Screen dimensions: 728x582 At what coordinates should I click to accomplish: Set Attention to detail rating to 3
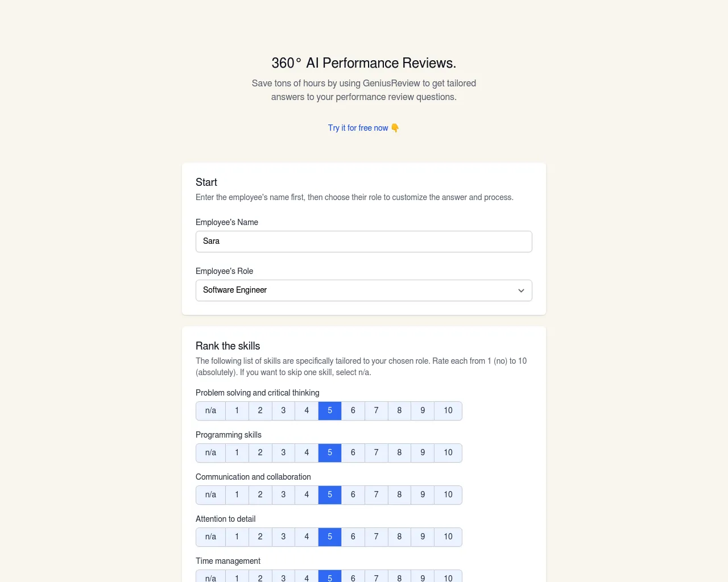pyautogui.click(x=283, y=537)
